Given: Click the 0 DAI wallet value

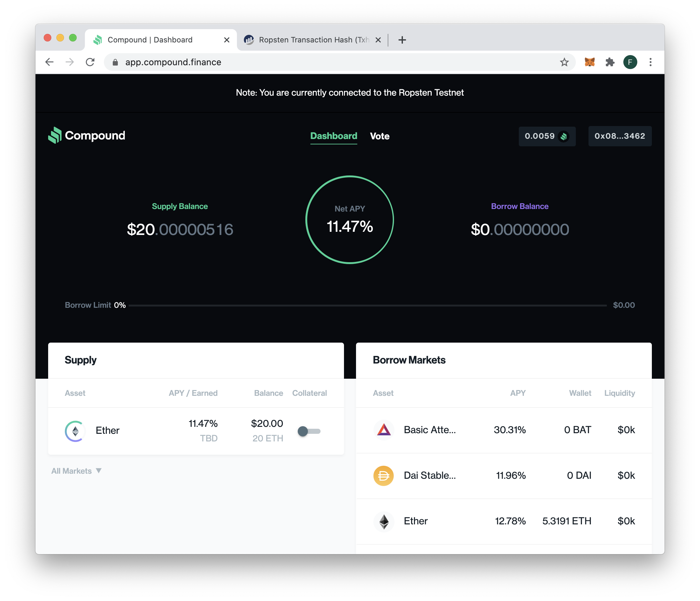Looking at the screenshot, I should click(x=579, y=476).
